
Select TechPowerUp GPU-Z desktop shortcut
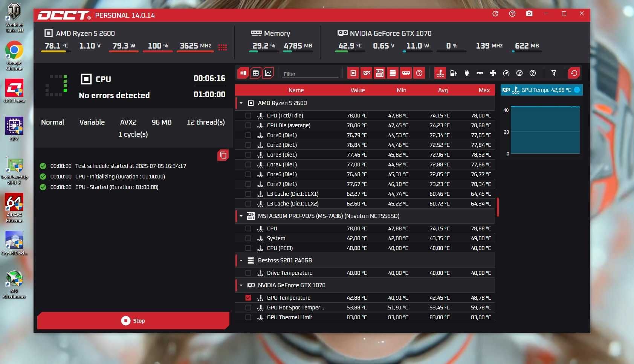(14, 171)
